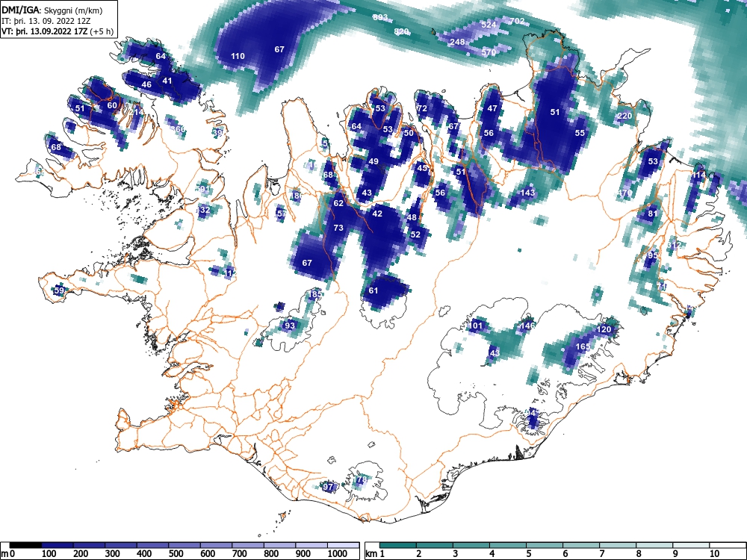Click the '73' visibility value
This screenshot has width=747, height=560.
pyautogui.click(x=338, y=228)
